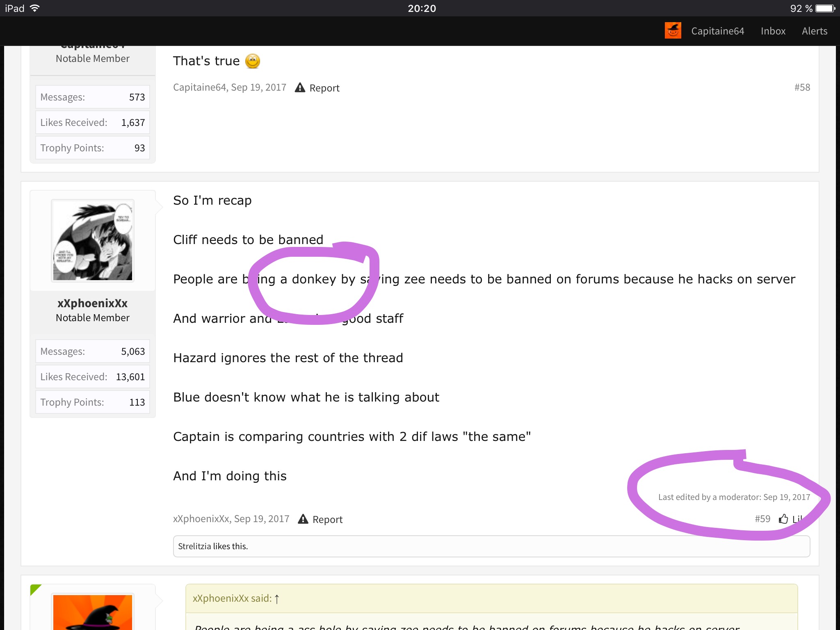Open xXphoenixXx's manga profile picture
Image resolution: width=840 pixels, height=630 pixels.
point(93,241)
